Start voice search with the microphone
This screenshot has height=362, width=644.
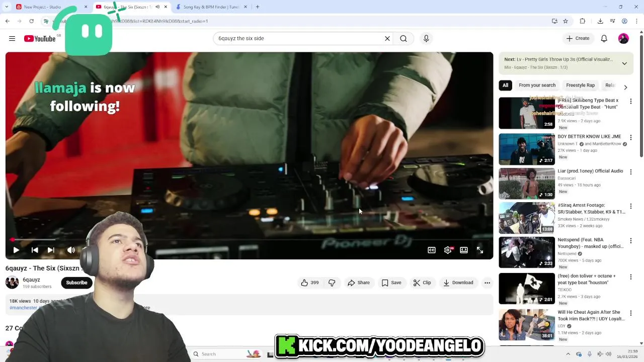426,38
